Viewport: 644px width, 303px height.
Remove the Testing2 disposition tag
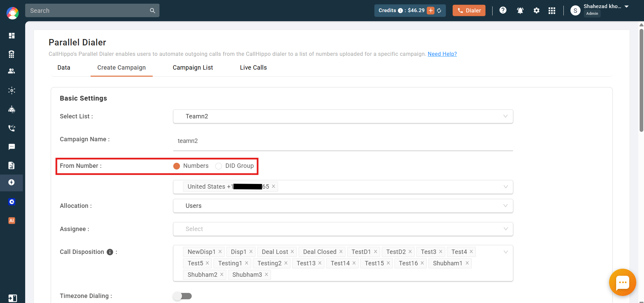[286, 263]
